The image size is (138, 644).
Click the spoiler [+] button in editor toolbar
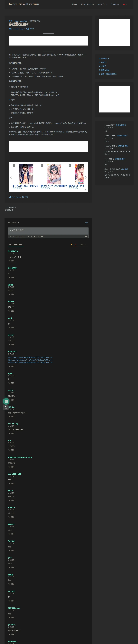pyautogui.click(x=41, y=236)
